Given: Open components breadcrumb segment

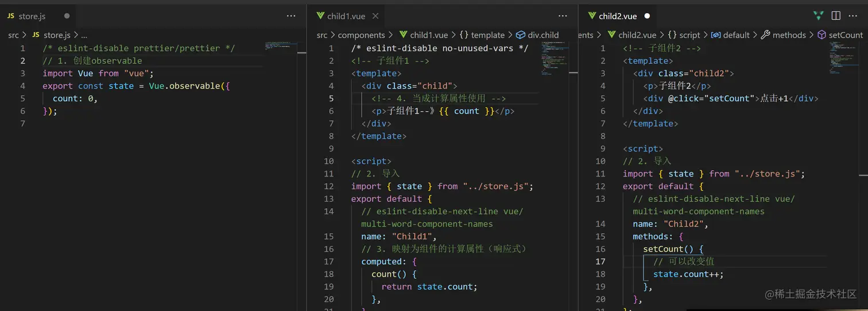Looking at the screenshot, I should coord(361,35).
